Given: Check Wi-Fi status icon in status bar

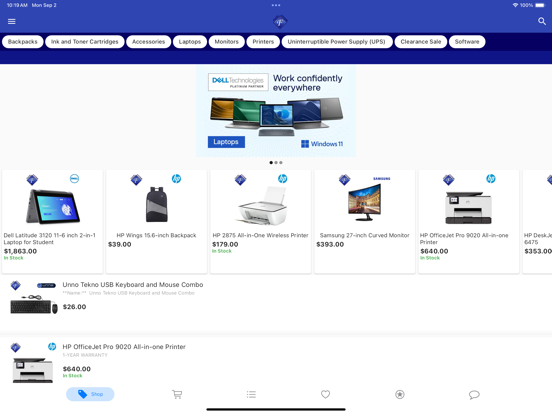Looking at the screenshot, I should click(x=515, y=5).
